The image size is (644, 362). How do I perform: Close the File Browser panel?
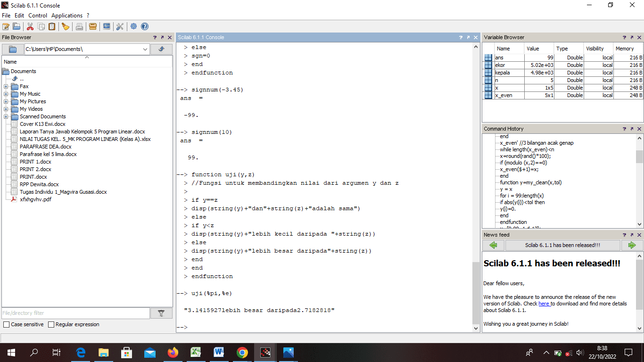(x=170, y=37)
